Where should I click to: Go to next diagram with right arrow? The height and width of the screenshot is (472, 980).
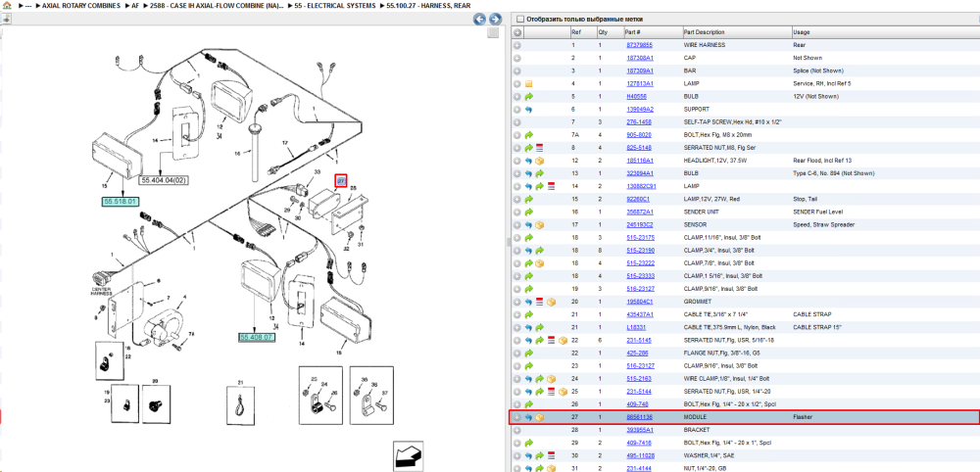(x=495, y=20)
